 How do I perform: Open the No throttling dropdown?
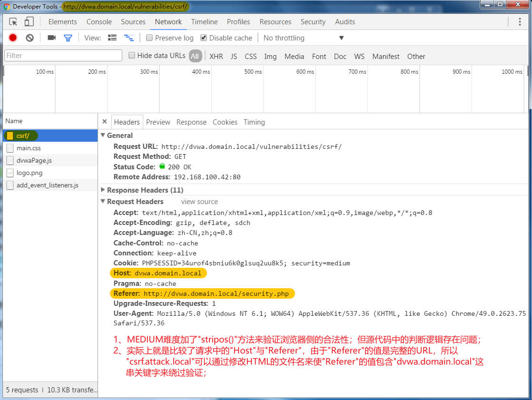(x=304, y=38)
